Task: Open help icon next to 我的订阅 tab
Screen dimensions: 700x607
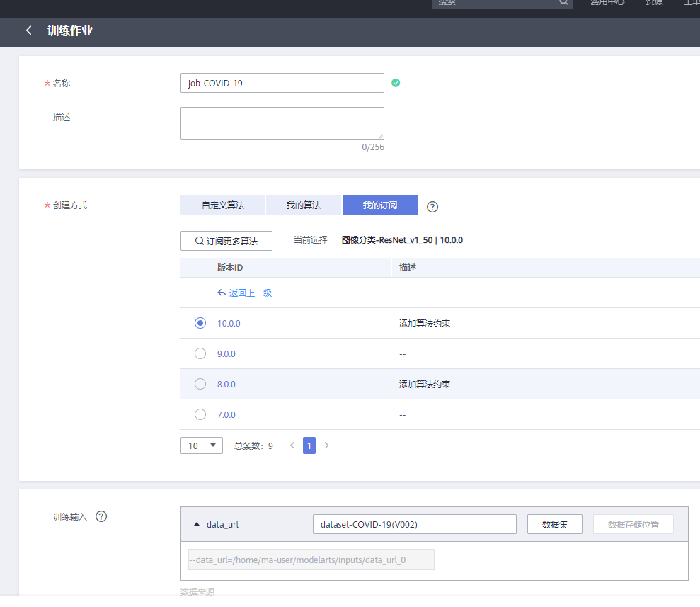Action: pos(432,207)
